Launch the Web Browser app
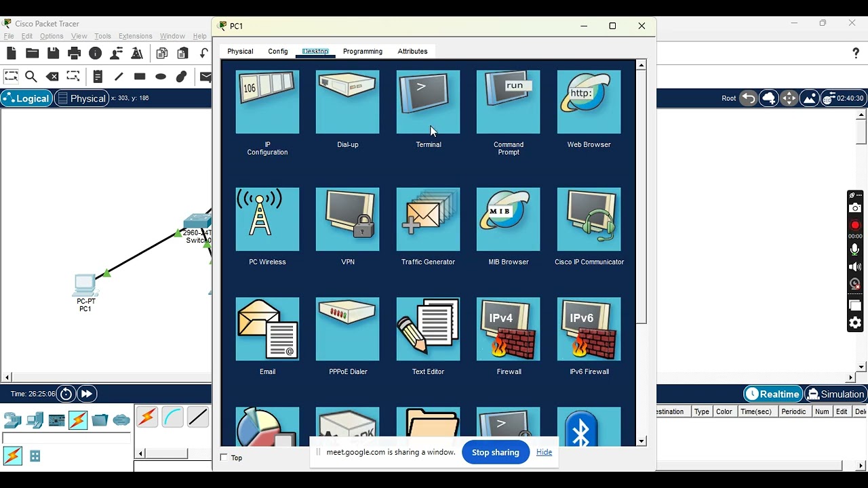Screen dimensions: 868x488 coord(589,102)
